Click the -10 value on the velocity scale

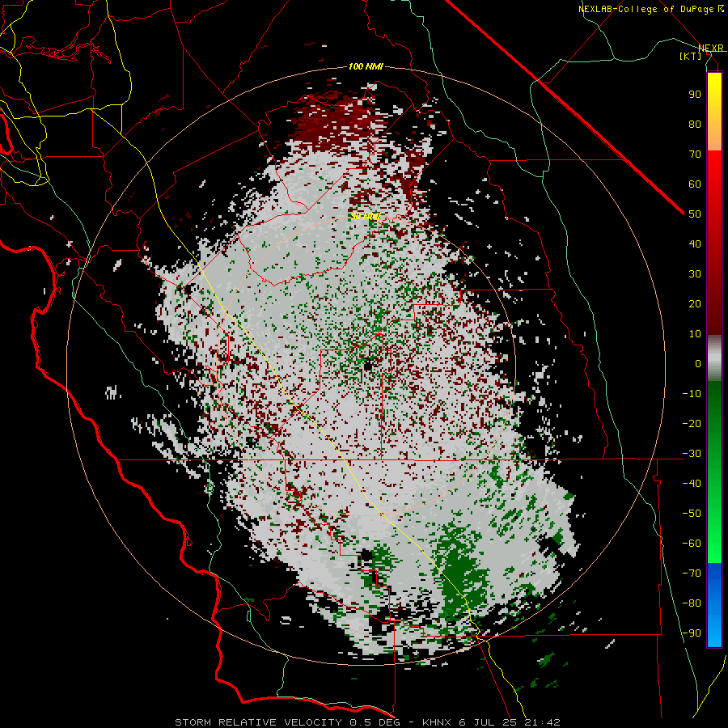(692, 394)
